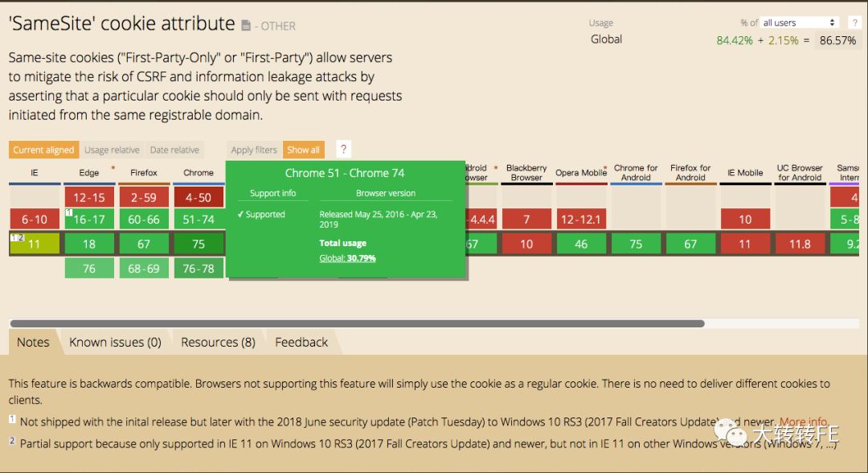Select the IE 11 partial support cell
This screenshot has width=868, height=473.
pyautogui.click(x=35, y=244)
